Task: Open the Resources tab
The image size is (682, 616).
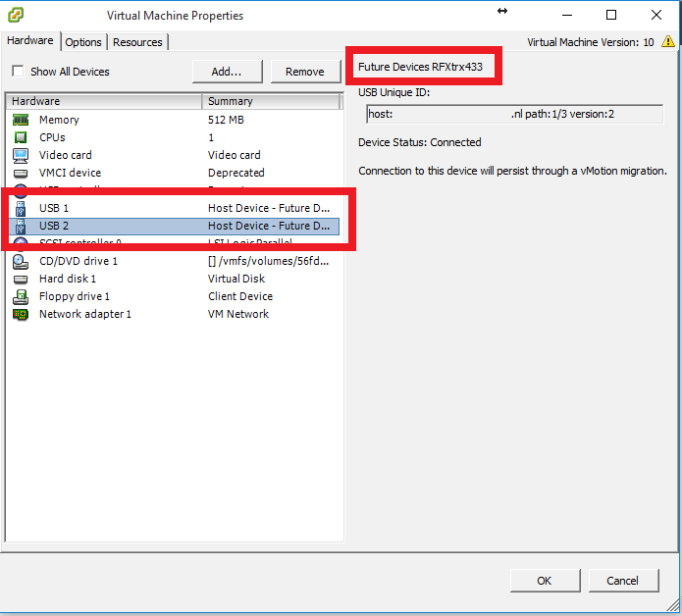Action: [137, 42]
